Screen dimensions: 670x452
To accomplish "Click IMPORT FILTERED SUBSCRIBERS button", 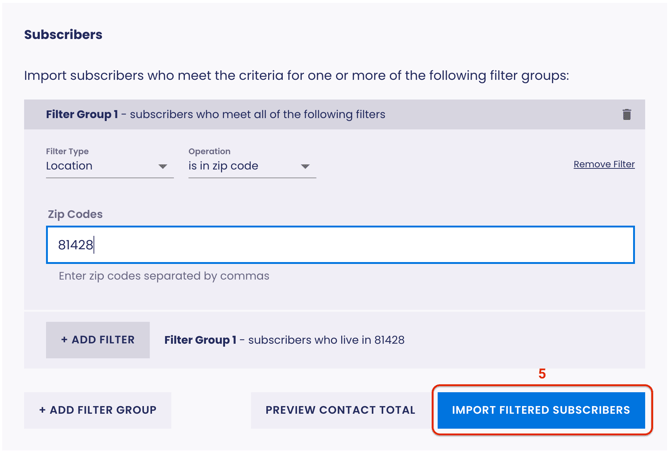I will point(541,410).
